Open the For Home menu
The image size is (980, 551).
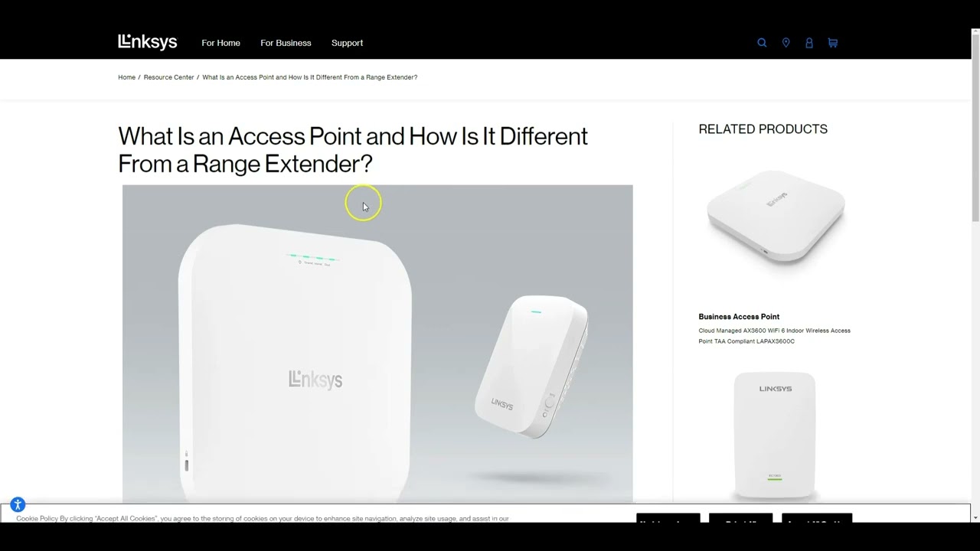pyautogui.click(x=220, y=43)
